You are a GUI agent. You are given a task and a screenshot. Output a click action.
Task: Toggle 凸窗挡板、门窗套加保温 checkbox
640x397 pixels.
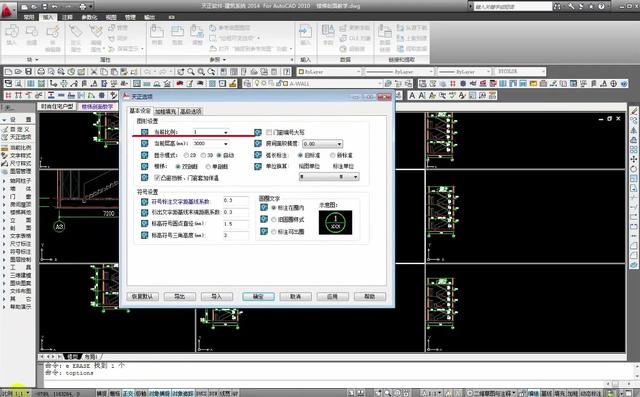click(x=157, y=178)
